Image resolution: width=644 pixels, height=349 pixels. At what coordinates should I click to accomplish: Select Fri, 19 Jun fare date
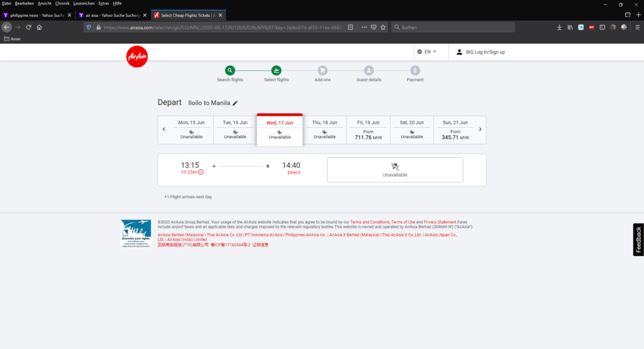point(368,130)
